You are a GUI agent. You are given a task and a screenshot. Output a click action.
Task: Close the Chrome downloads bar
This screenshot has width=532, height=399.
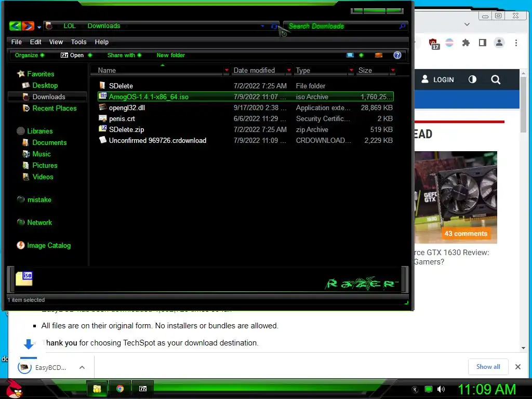tap(518, 367)
